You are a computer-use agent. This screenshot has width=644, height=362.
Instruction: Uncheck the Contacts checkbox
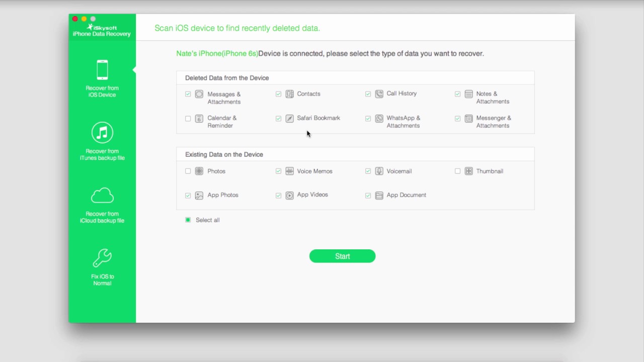tap(278, 94)
